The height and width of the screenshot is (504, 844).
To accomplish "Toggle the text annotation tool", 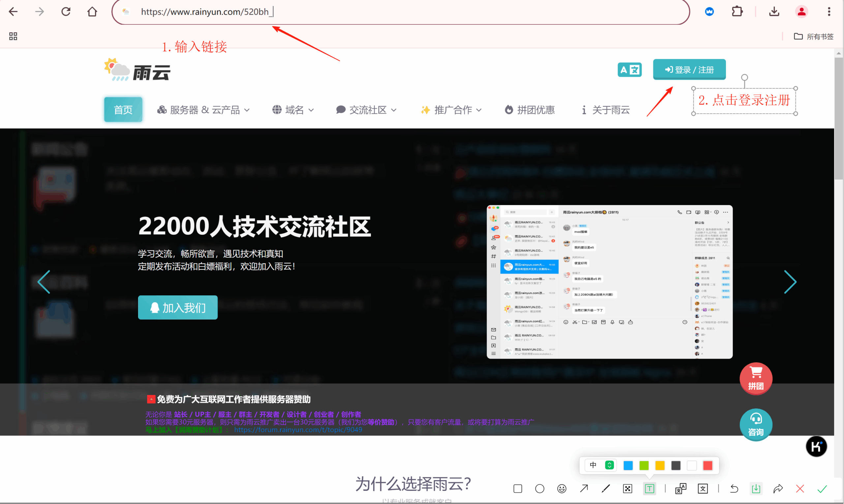I will click(649, 489).
